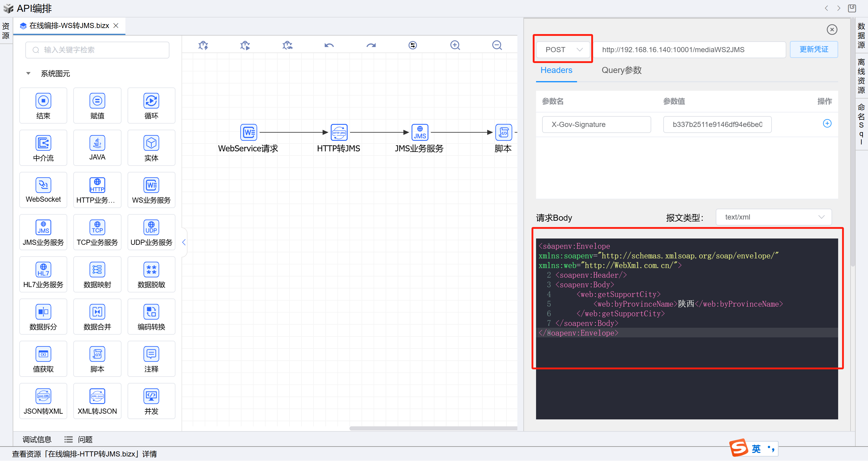Viewport: 868px width, 461px height.
Task: Click the 编码转换 component icon
Action: pos(151,312)
